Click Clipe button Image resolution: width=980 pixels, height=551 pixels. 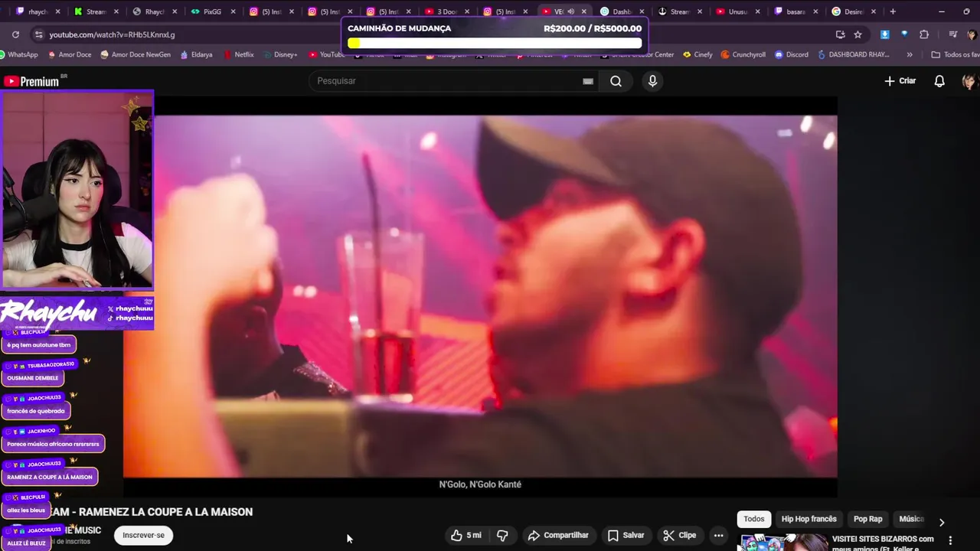click(x=679, y=535)
